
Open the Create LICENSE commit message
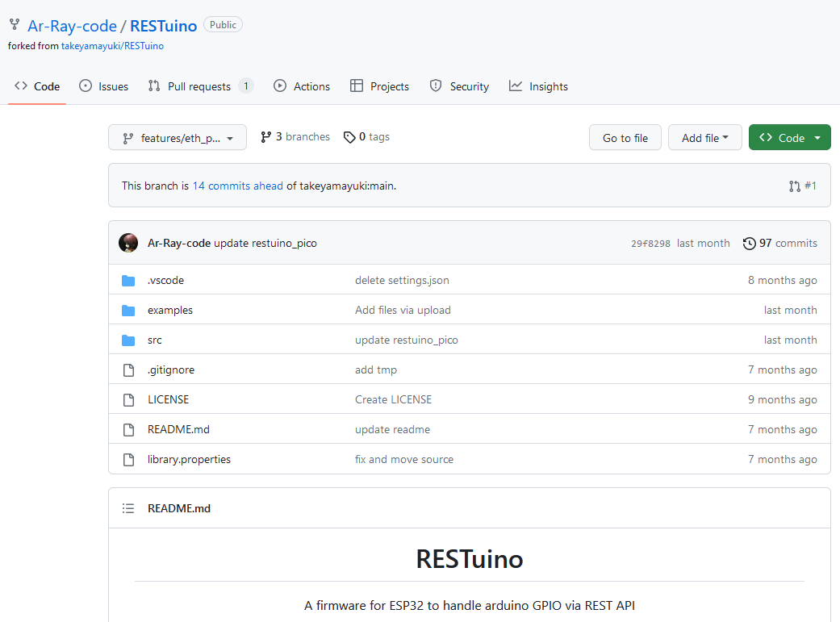tap(393, 399)
